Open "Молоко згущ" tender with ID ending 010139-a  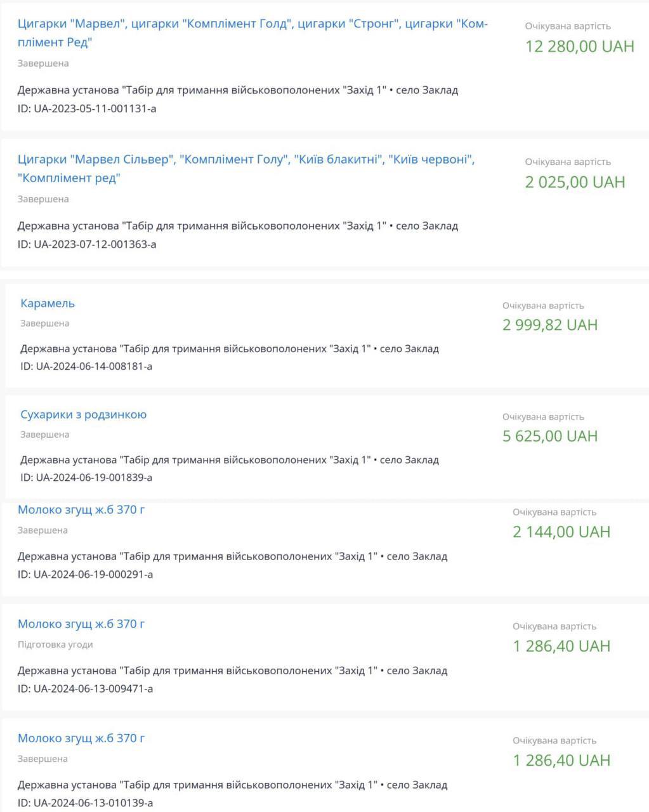(81, 738)
